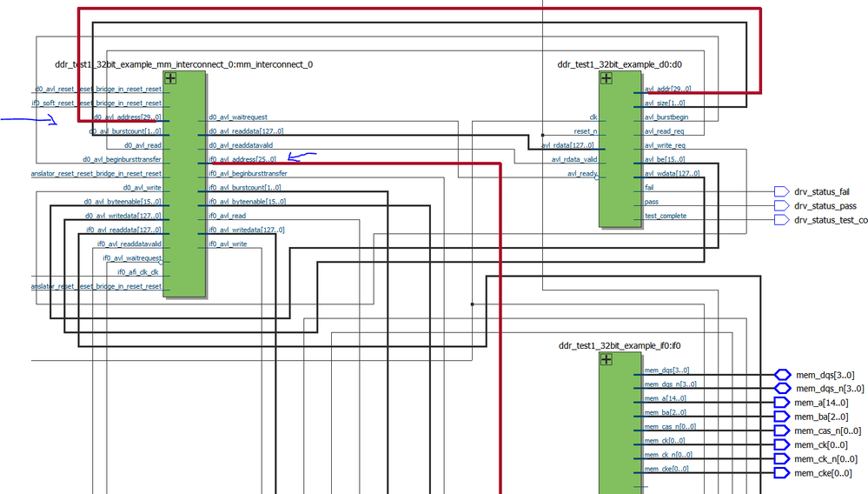Select the d0_avl_address[29..0] input port

click(x=128, y=117)
